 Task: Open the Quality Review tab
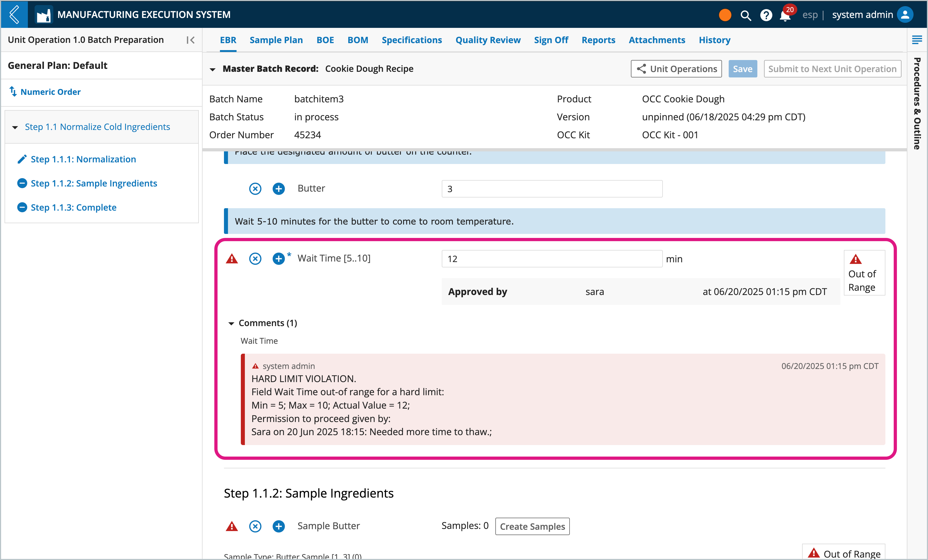[x=488, y=40]
